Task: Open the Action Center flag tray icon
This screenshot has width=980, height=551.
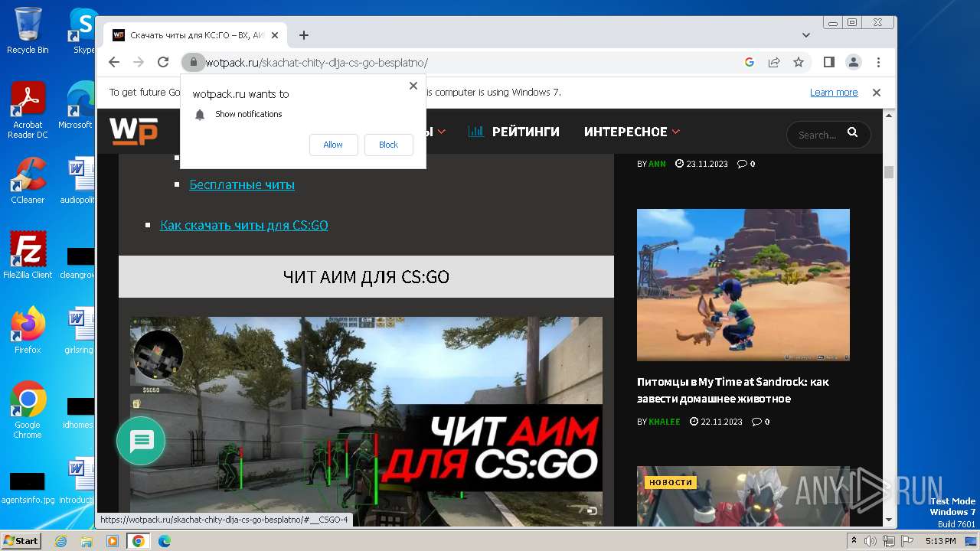Action: point(906,541)
